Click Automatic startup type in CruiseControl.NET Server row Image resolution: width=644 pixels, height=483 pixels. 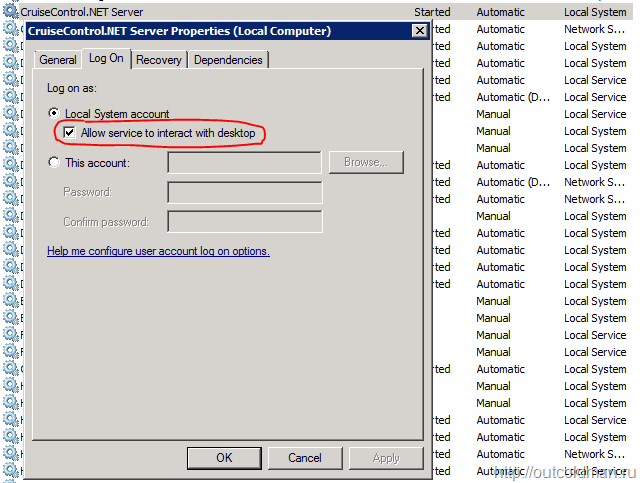click(x=500, y=12)
